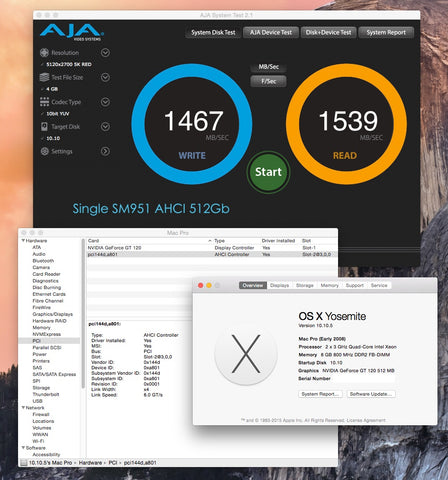Select the Displays tab in About This Mac

[279, 285]
